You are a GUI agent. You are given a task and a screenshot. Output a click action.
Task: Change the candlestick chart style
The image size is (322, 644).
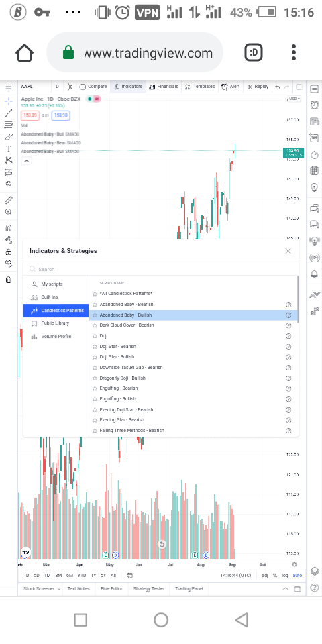70,87
